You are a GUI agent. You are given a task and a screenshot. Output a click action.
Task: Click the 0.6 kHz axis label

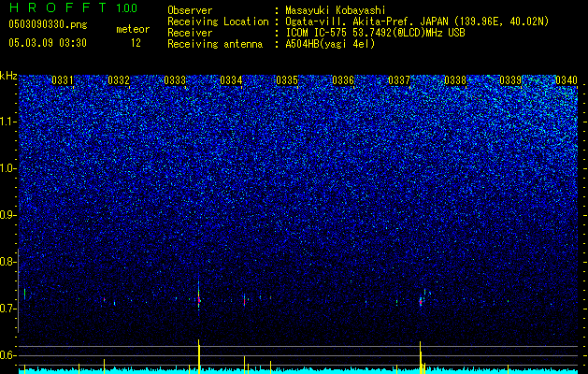click(x=7, y=355)
